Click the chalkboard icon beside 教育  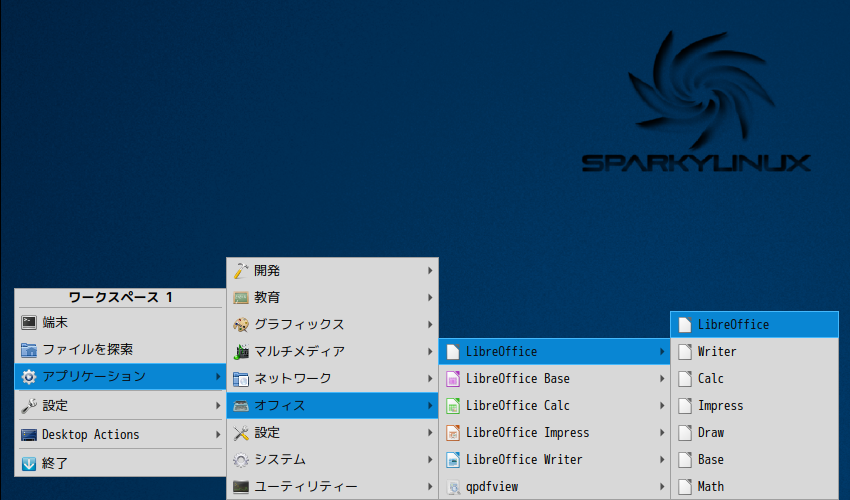[x=241, y=298]
